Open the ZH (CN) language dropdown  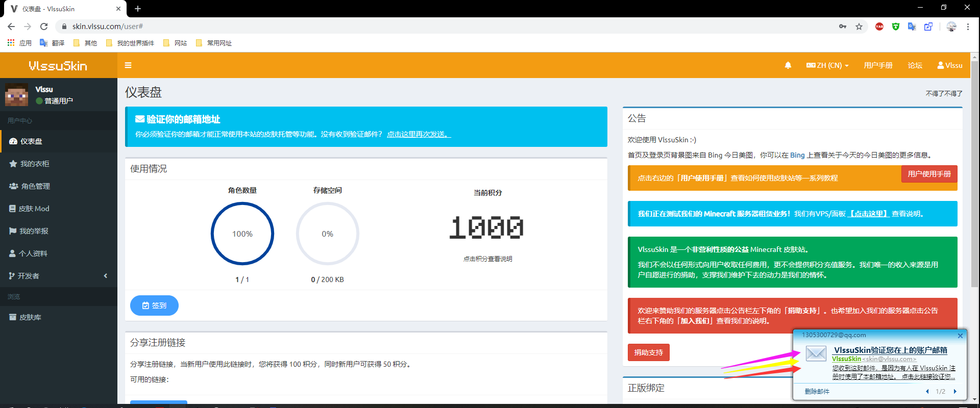(827, 65)
